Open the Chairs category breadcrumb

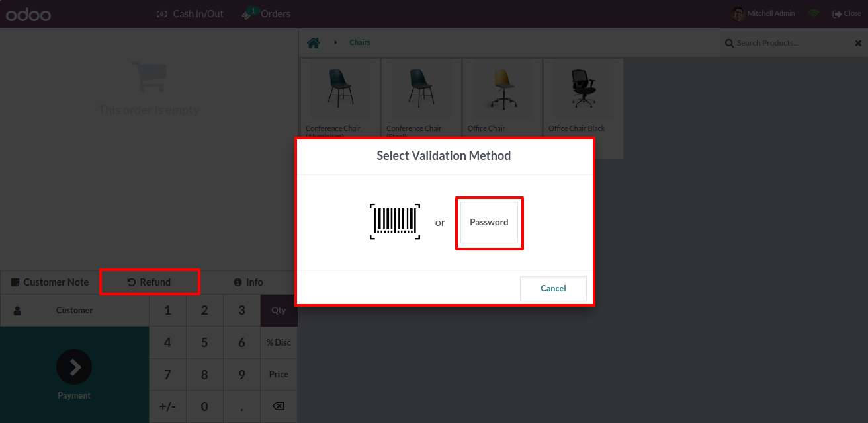tap(360, 43)
